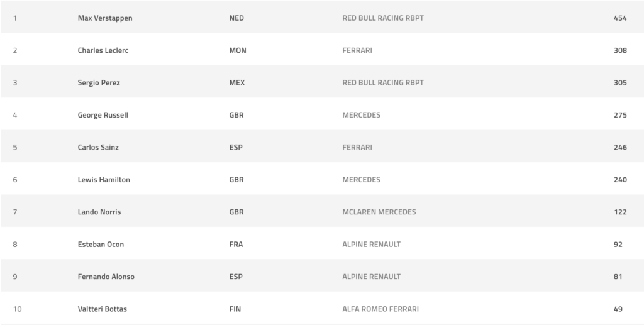The width and height of the screenshot is (644, 325).
Task: Click the Lewis Hamilton name
Action: tap(104, 180)
